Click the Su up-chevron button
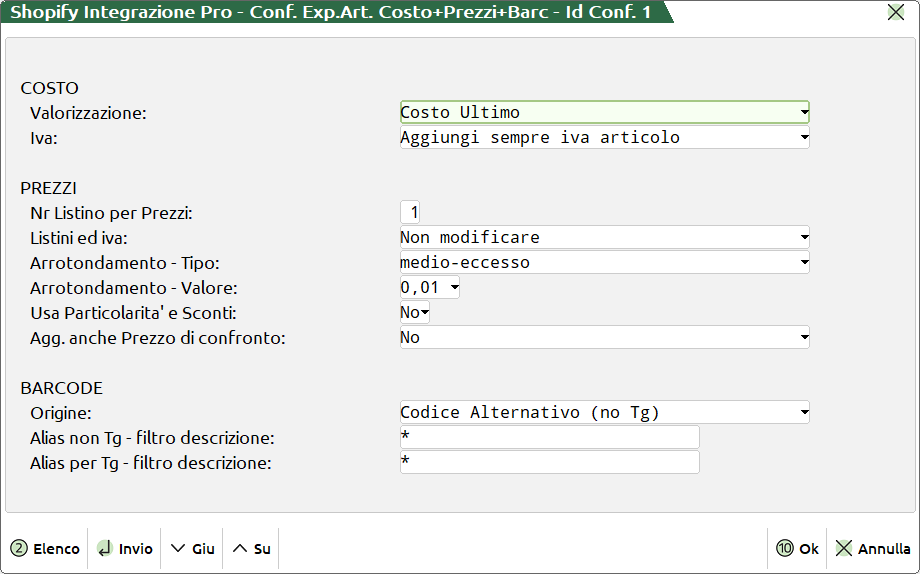 252,549
